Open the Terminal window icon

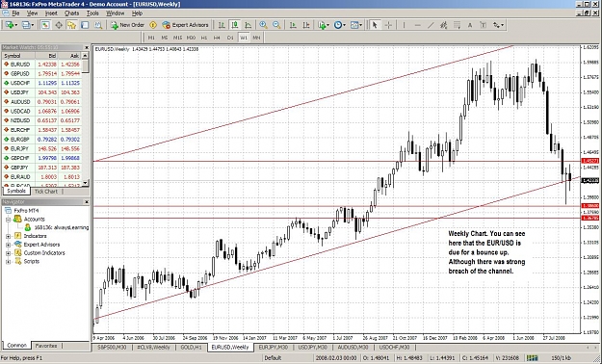(x=85, y=25)
